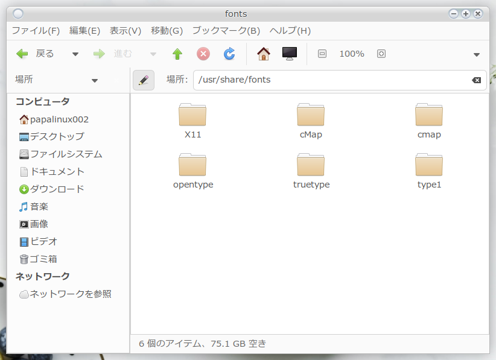Open the Forward history dropdown arrow
Image resolution: width=496 pixels, height=360 pixels.
[x=153, y=54]
